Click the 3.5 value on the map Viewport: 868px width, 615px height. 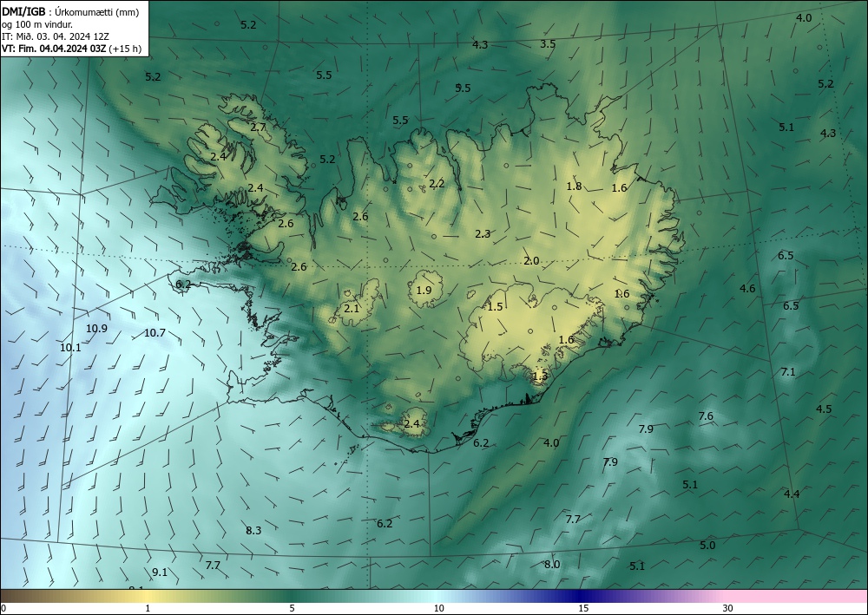pos(548,43)
